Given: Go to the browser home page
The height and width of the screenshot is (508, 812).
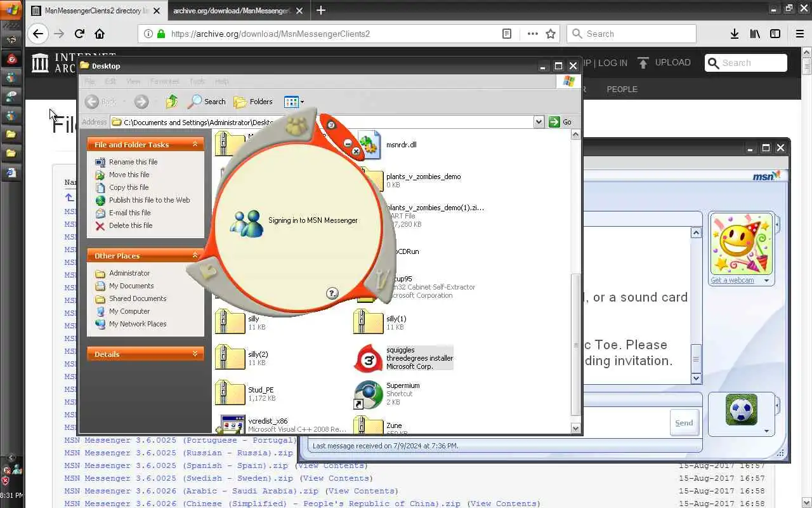Looking at the screenshot, I should (x=100, y=34).
